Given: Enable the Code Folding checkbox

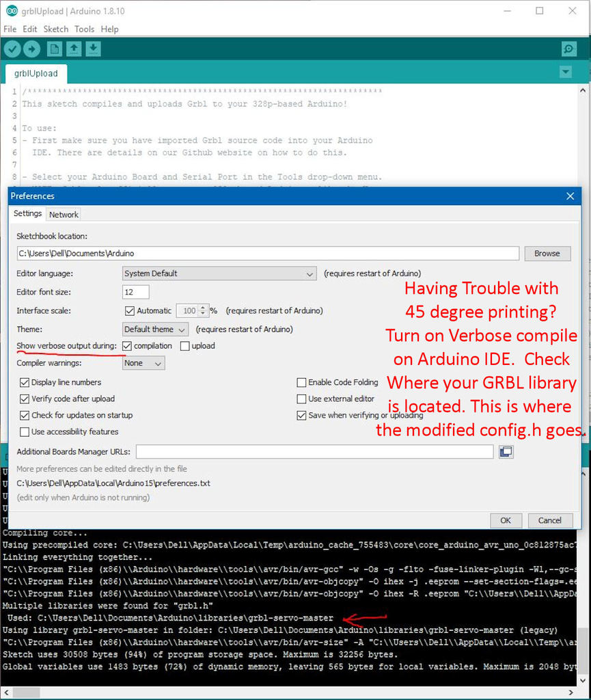Looking at the screenshot, I should click(301, 383).
